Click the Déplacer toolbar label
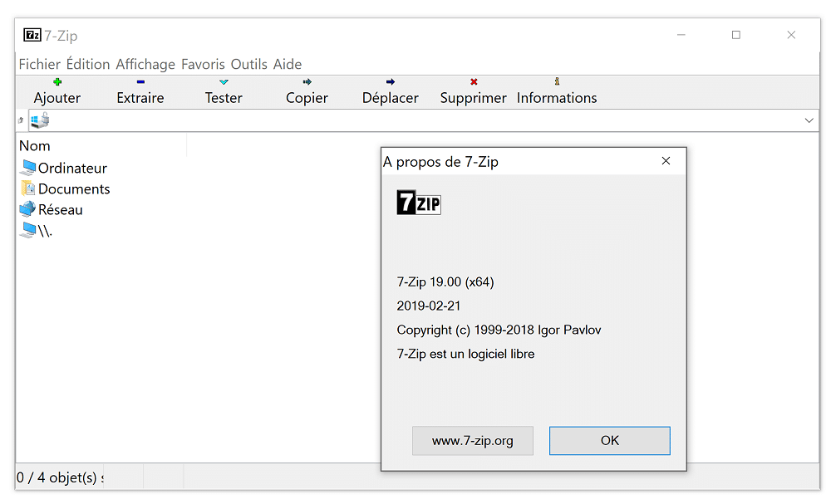Image resolution: width=831 pixels, height=504 pixels. point(391,98)
